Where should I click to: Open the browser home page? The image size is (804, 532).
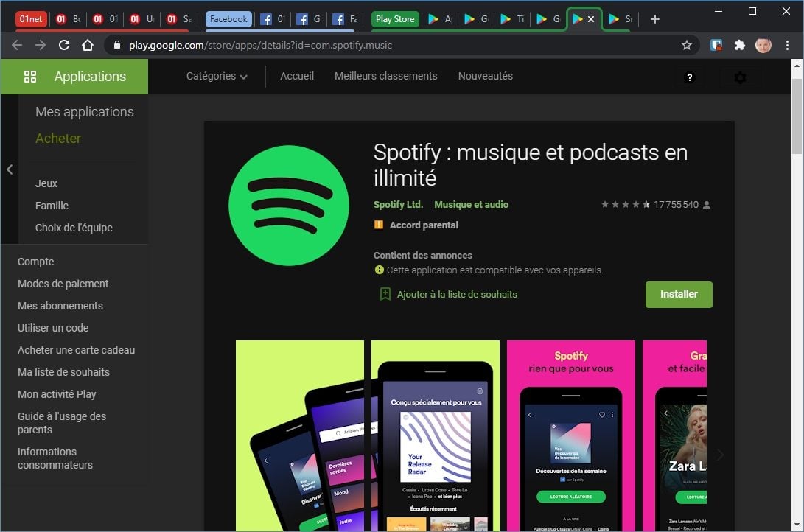[88, 45]
